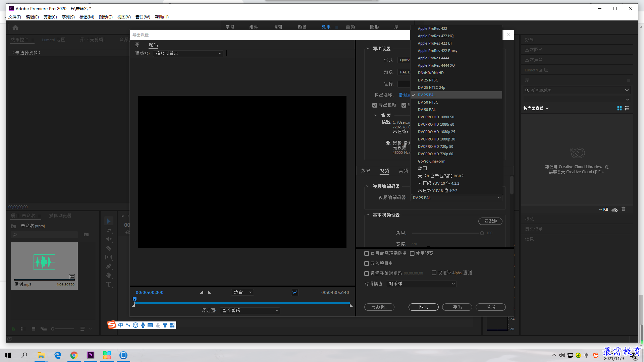
Task: Click export preview playhead marker
Action: pyautogui.click(x=135, y=299)
